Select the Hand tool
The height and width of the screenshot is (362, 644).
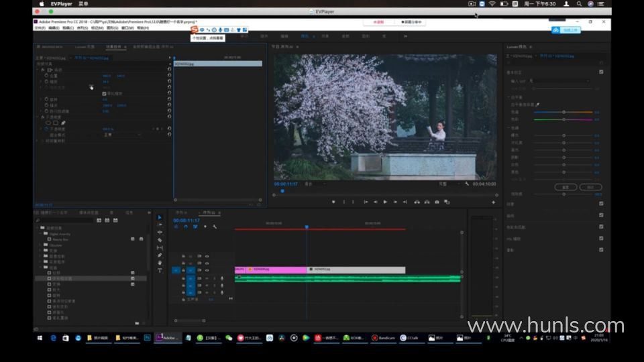pos(160,263)
